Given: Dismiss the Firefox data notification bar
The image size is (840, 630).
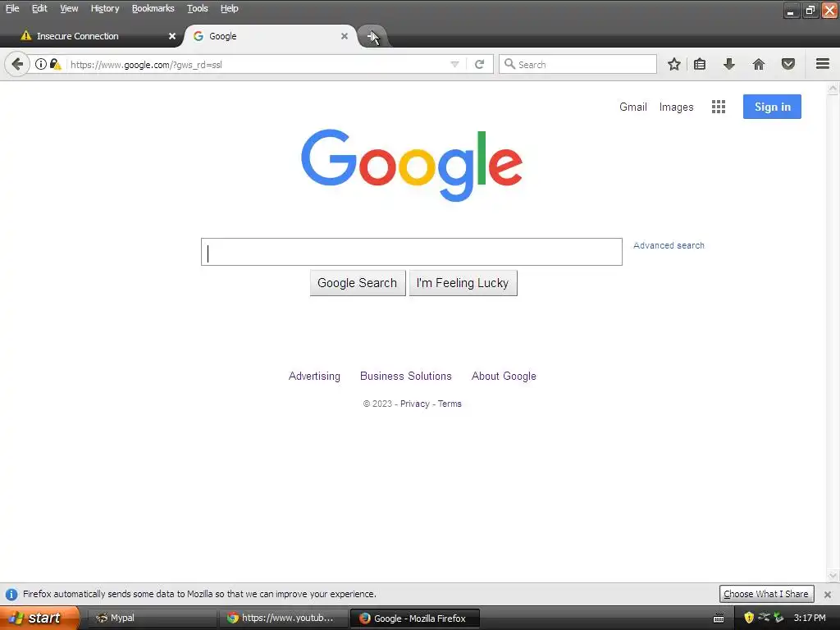Looking at the screenshot, I should tap(828, 594).
